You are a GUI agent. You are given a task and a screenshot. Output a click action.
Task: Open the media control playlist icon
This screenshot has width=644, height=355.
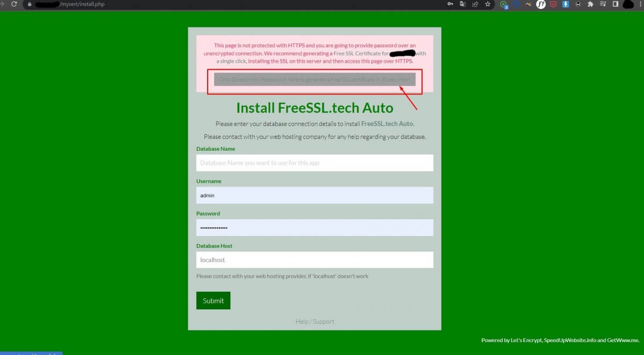coord(603,4)
